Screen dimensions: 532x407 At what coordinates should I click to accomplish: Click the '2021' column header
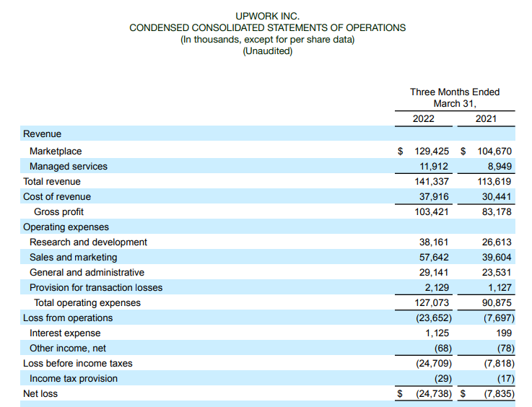[486, 118]
